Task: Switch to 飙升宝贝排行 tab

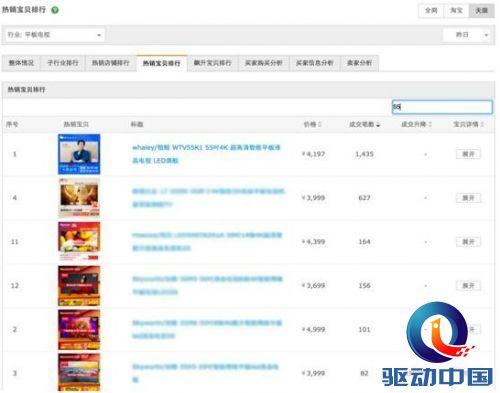Action: [213, 63]
